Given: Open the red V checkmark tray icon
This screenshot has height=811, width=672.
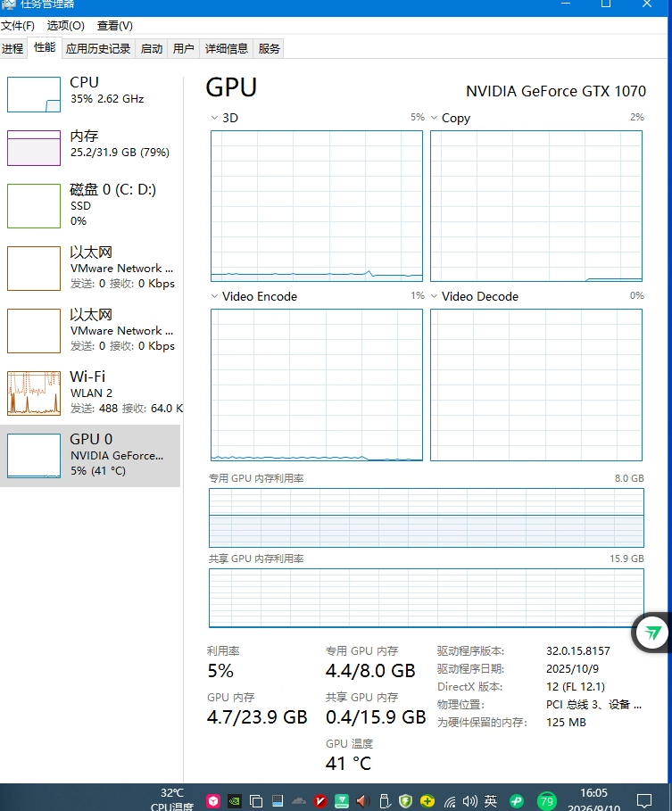Looking at the screenshot, I should (320, 801).
